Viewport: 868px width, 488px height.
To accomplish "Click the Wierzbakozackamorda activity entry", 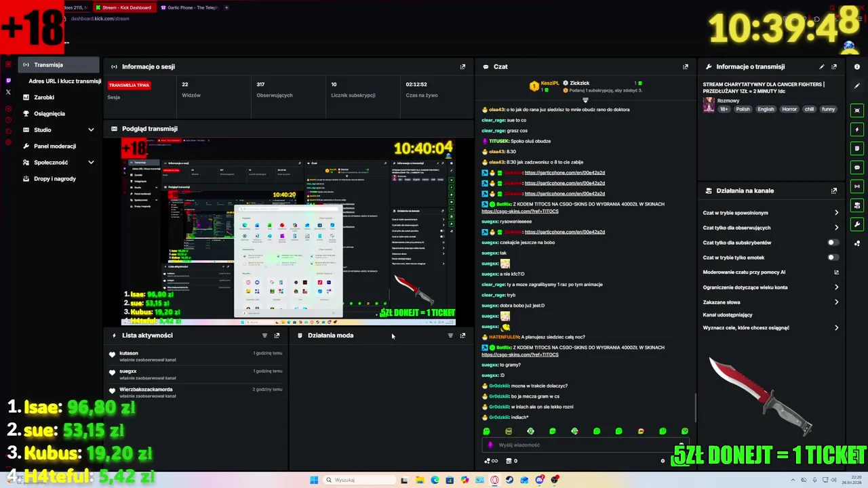I will pyautogui.click(x=195, y=393).
